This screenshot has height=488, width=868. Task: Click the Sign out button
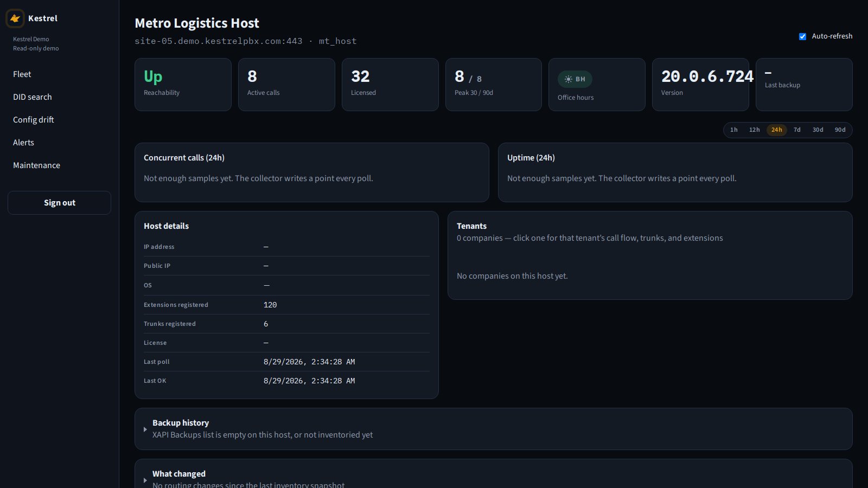tap(59, 203)
